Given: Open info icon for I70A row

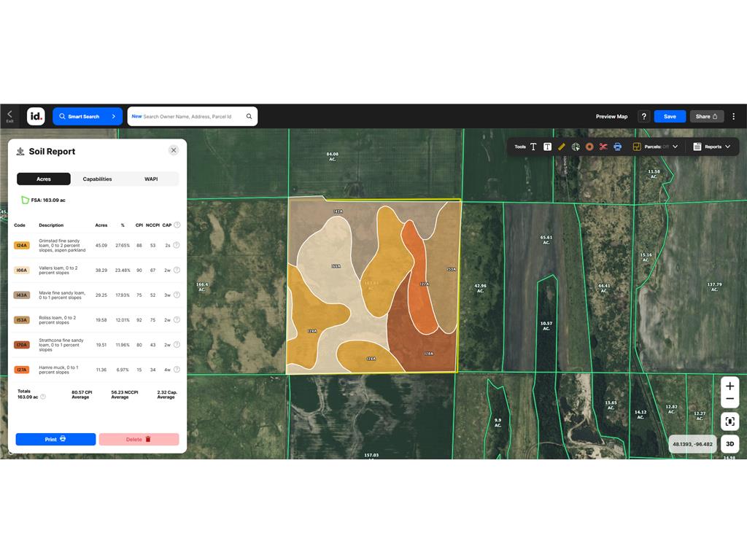Looking at the screenshot, I should (177, 344).
